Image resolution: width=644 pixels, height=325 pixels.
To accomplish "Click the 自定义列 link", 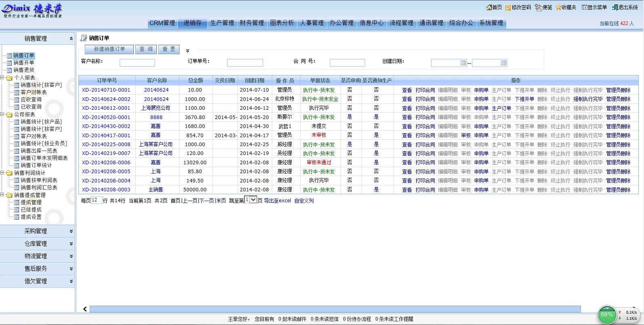I will click(304, 201).
